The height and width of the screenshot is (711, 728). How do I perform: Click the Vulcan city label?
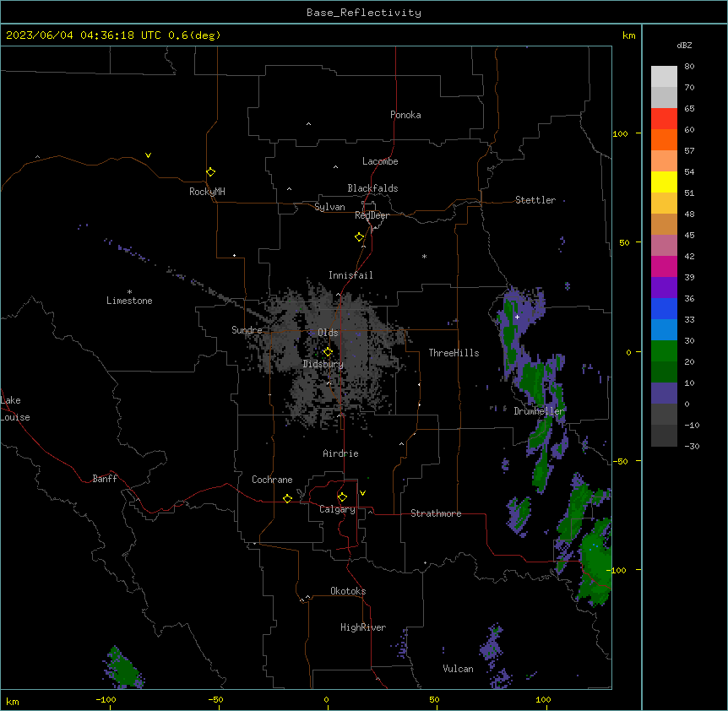pos(459,669)
